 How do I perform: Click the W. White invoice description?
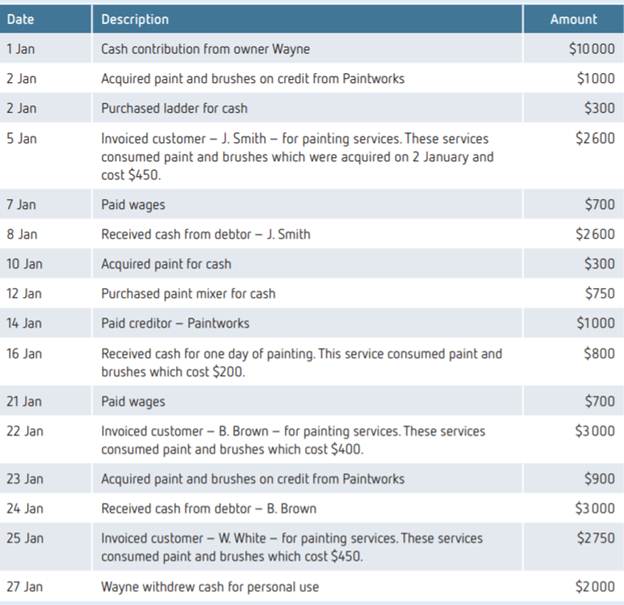(x=291, y=547)
